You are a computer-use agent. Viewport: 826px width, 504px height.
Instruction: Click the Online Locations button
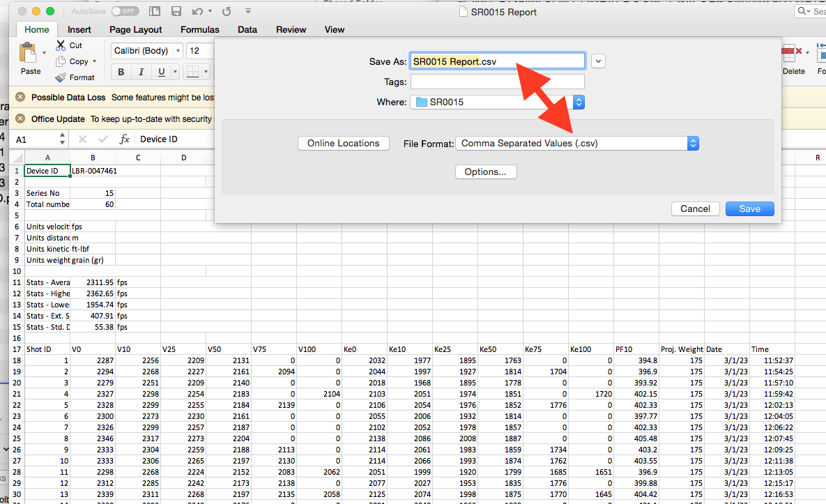(x=343, y=144)
